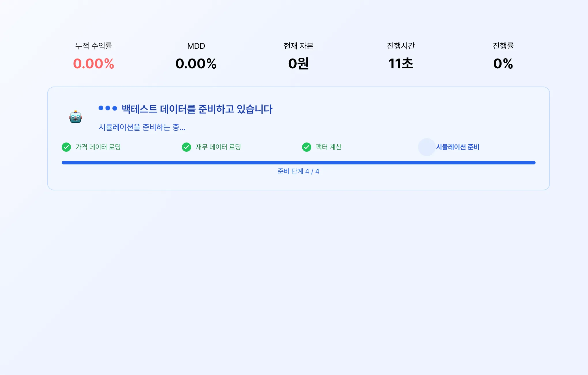
Task: Click the 0원 current capital value
Action: point(299,63)
